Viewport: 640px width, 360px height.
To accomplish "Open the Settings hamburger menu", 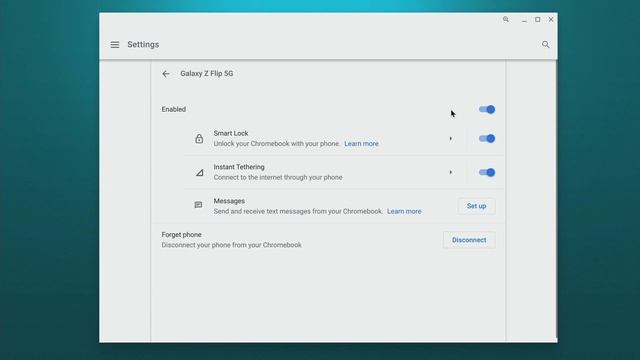I will [x=115, y=44].
